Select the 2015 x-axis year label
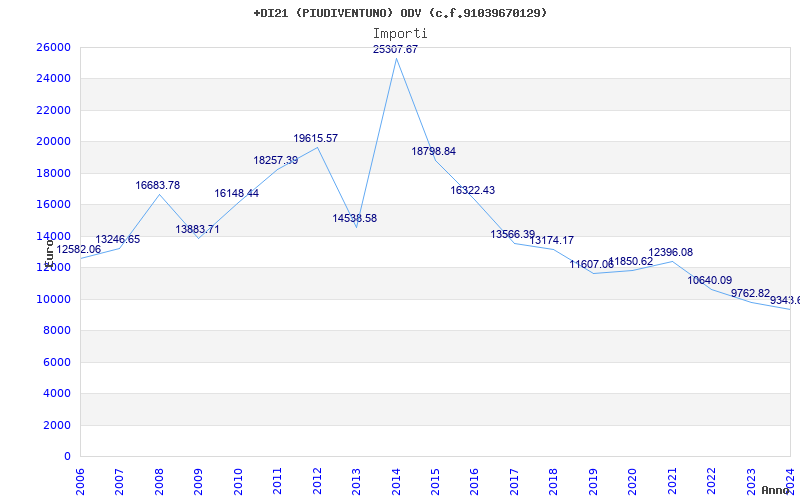The height and width of the screenshot is (500, 800). pyautogui.click(x=435, y=482)
